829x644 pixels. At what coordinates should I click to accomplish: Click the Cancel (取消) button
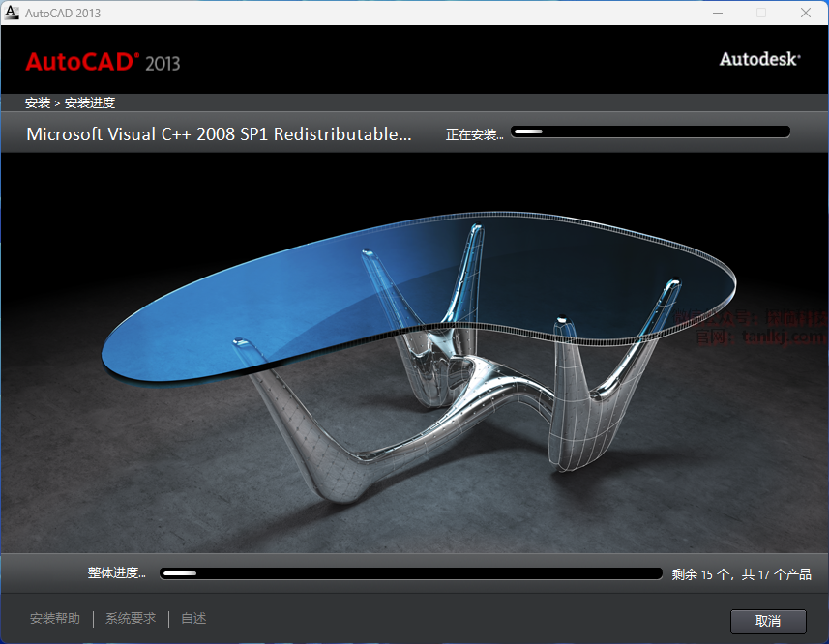pyautogui.click(x=768, y=621)
